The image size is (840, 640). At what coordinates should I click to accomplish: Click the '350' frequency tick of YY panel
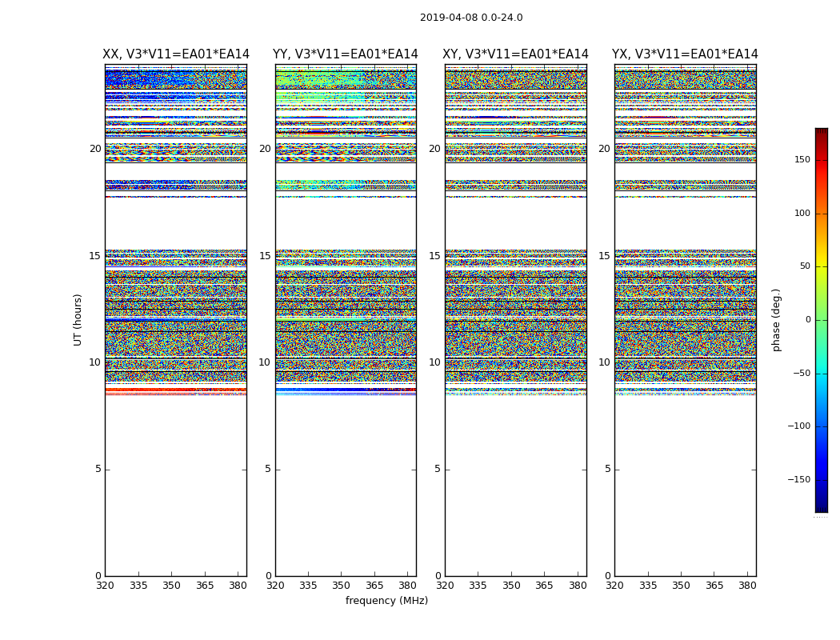(342, 586)
